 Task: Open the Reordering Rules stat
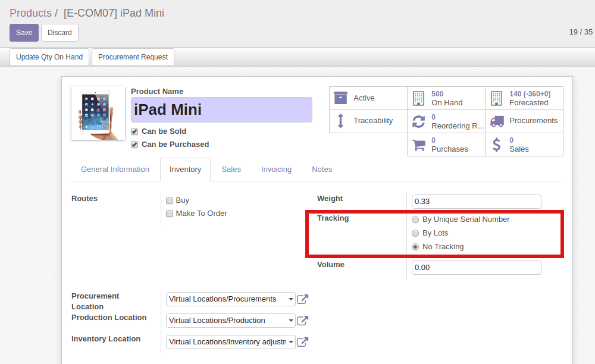click(446, 121)
